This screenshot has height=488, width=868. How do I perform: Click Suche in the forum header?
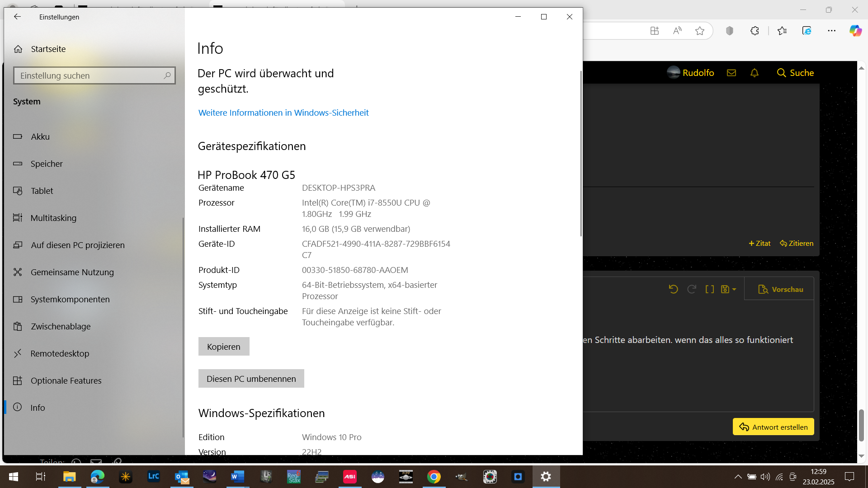coord(795,73)
